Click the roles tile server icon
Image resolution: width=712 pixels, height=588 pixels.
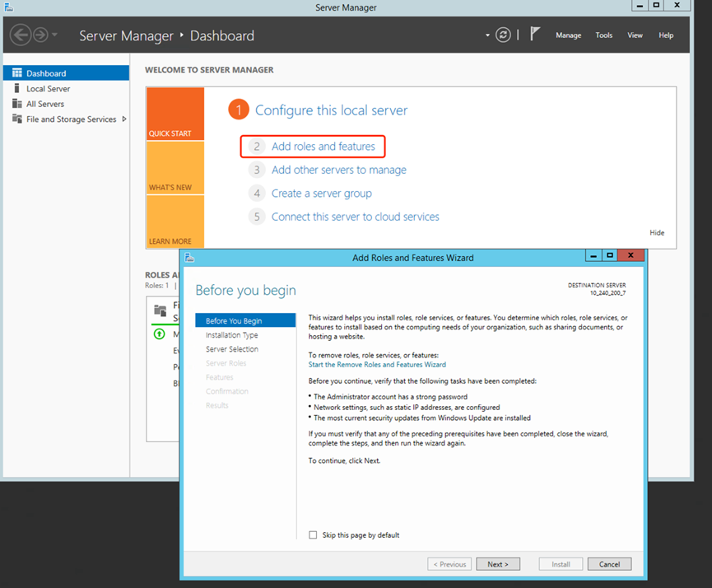pyautogui.click(x=161, y=310)
